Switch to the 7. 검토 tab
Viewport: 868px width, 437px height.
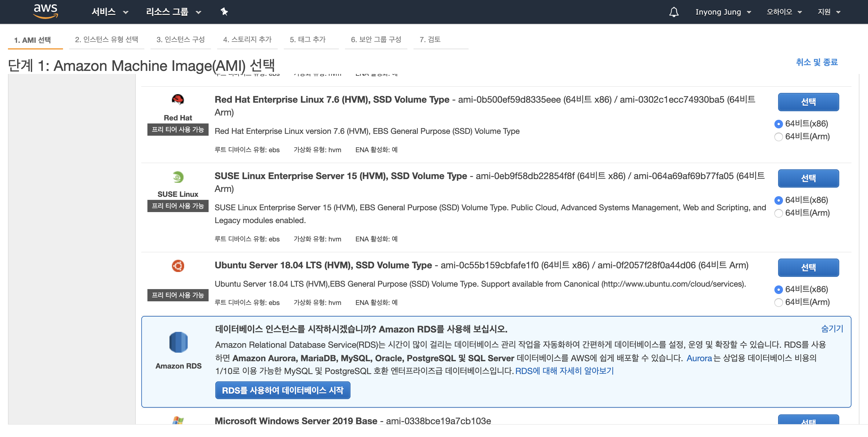point(430,40)
